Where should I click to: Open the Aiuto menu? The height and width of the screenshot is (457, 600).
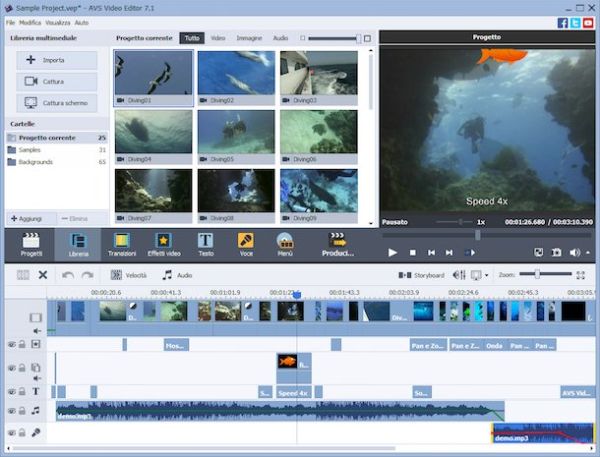tap(81, 23)
